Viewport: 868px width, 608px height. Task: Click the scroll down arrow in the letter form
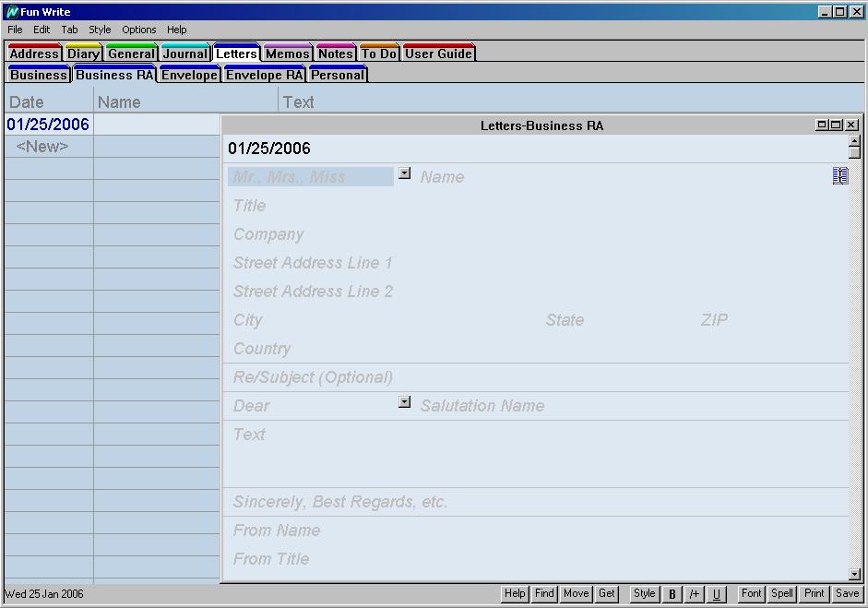point(855,574)
